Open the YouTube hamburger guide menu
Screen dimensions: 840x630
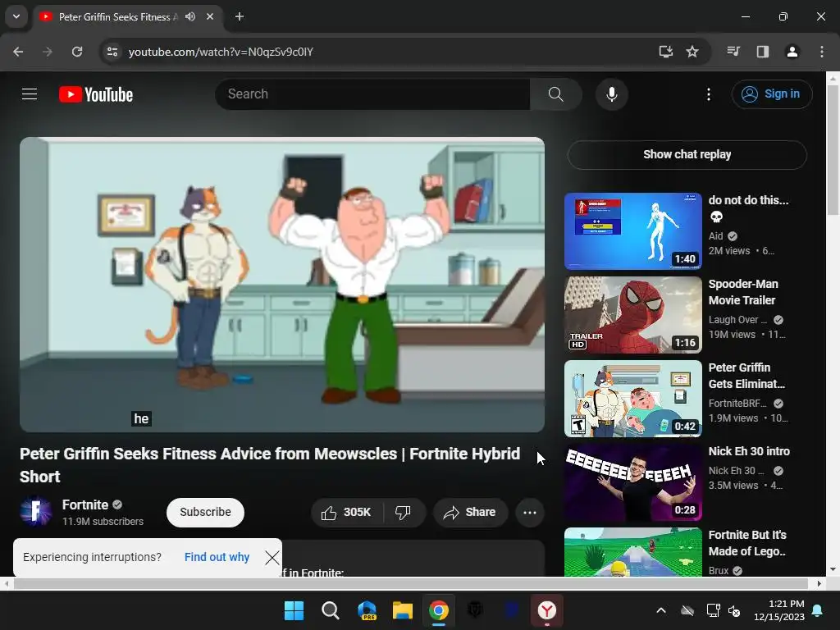coord(30,94)
